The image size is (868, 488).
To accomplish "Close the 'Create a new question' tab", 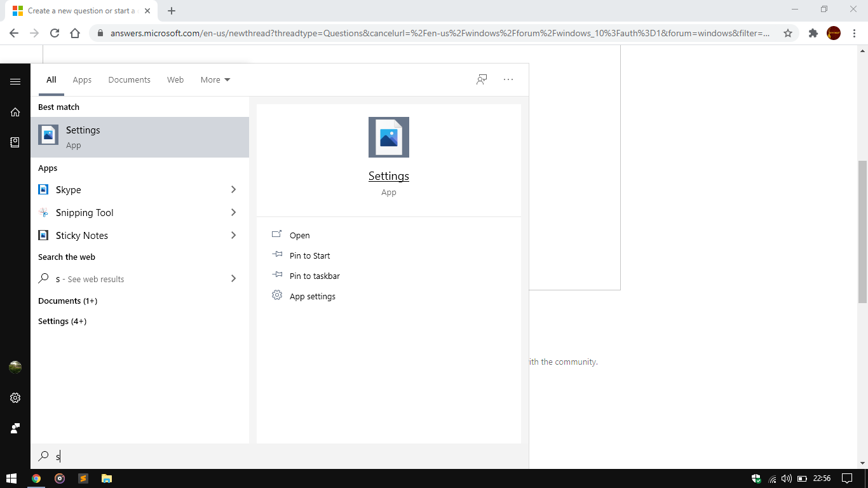I will pyautogui.click(x=147, y=11).
